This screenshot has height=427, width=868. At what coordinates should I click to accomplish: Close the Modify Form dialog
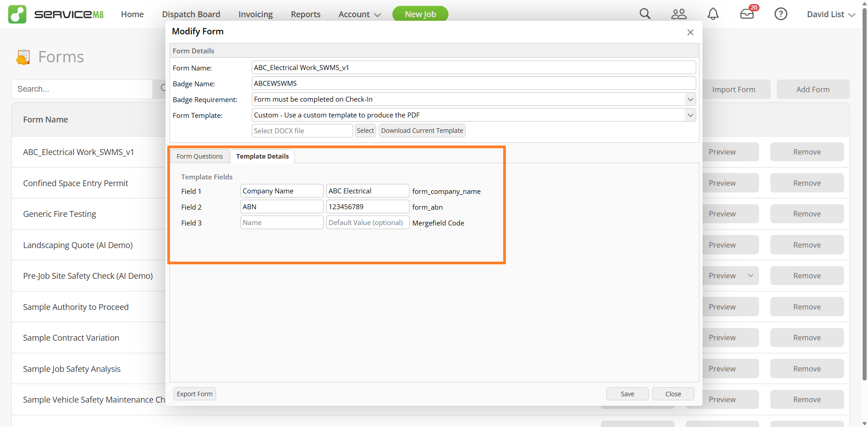tap(690, 32)
